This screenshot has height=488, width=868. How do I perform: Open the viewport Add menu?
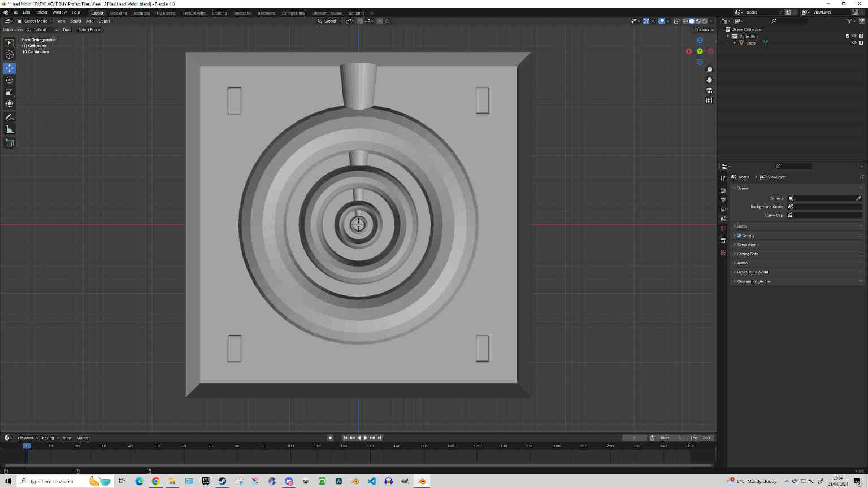(90, 21)
